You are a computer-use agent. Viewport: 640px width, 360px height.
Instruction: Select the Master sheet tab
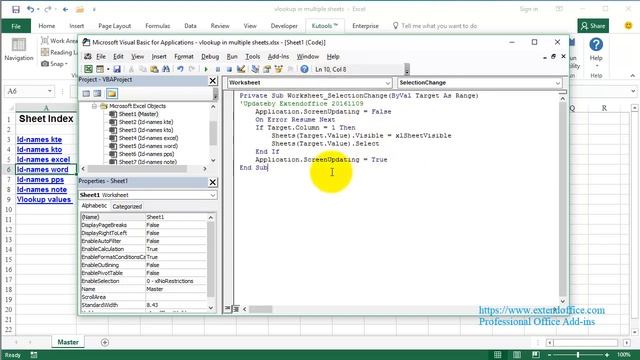[68, 342]
